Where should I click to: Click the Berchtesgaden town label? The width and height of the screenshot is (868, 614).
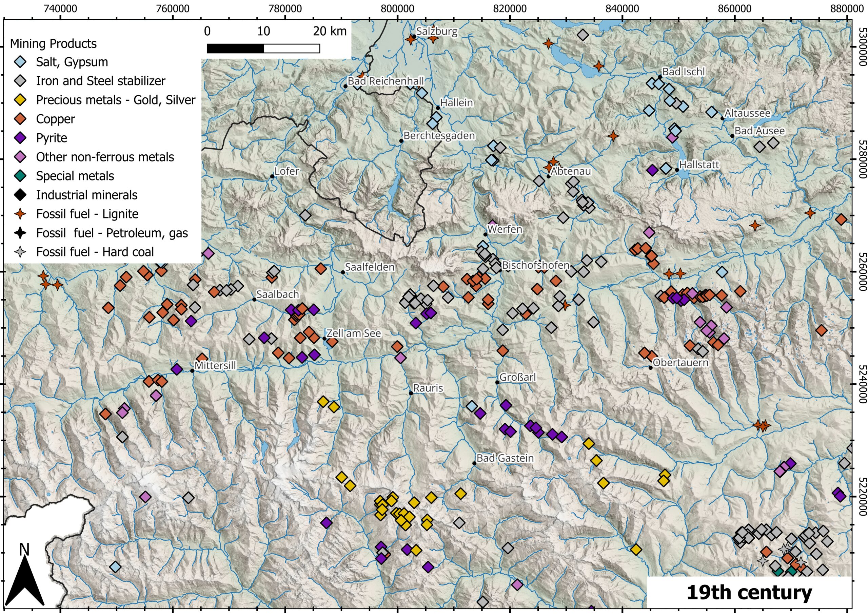click(x=439, y=136)
